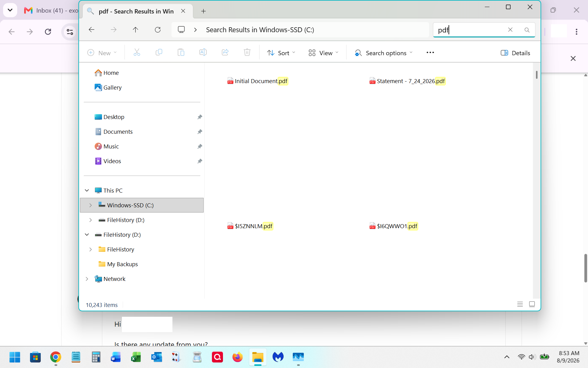Expand the Network tree node
The image size is (588, 368).
pos(87,279)
